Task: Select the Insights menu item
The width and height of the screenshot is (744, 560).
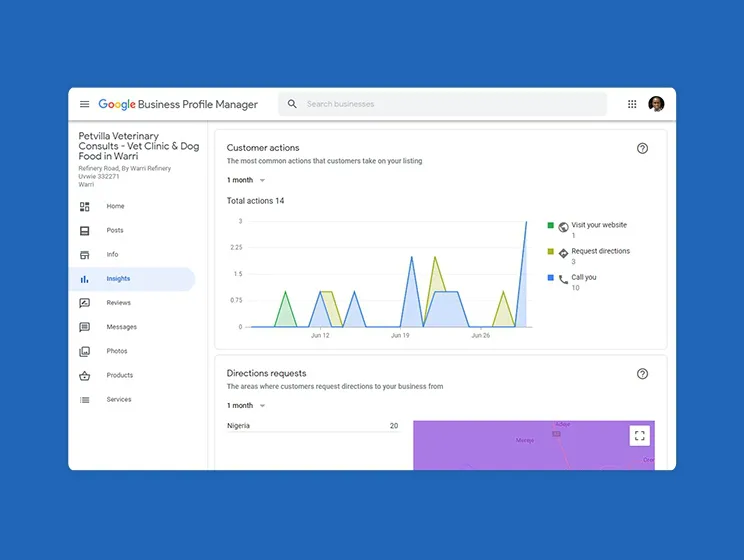Action: click(132, 279)
